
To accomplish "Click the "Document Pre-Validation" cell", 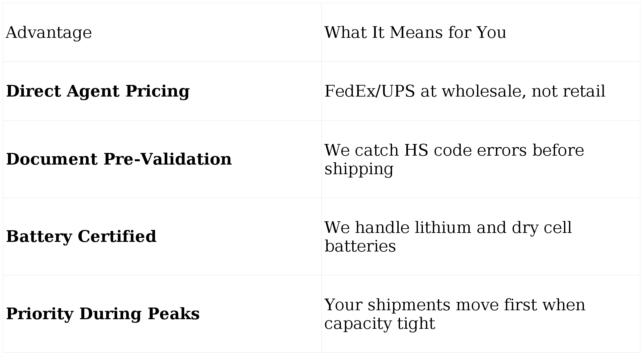I will pyautogui.click(x=119, y=159).
